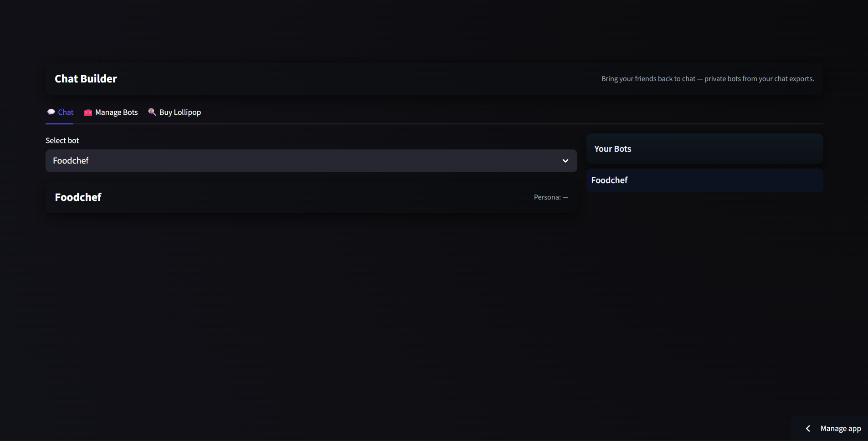This screenshot has height=441, width=868.
Task: Click the pink toolbox icon for Manage Bots
Action: click(x=88, y=113)
